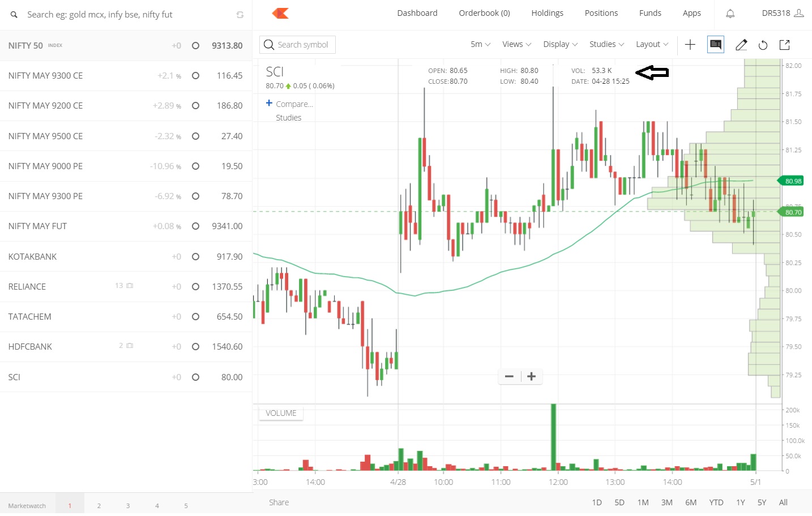Viewport: 812px width, 516px height.
Task: Switch to marketwatch tab 3
Action: [128, 505]
